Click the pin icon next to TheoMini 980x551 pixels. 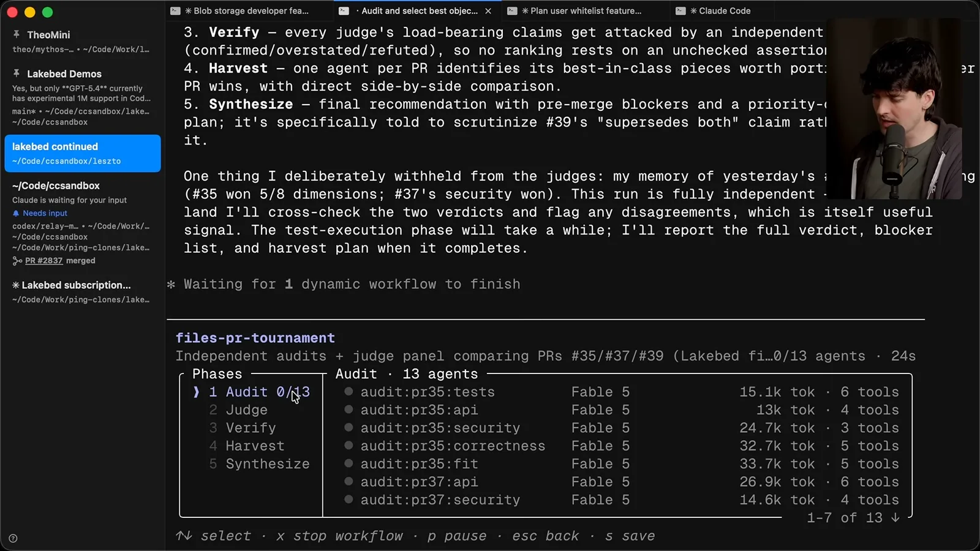(x=17, y=34)
